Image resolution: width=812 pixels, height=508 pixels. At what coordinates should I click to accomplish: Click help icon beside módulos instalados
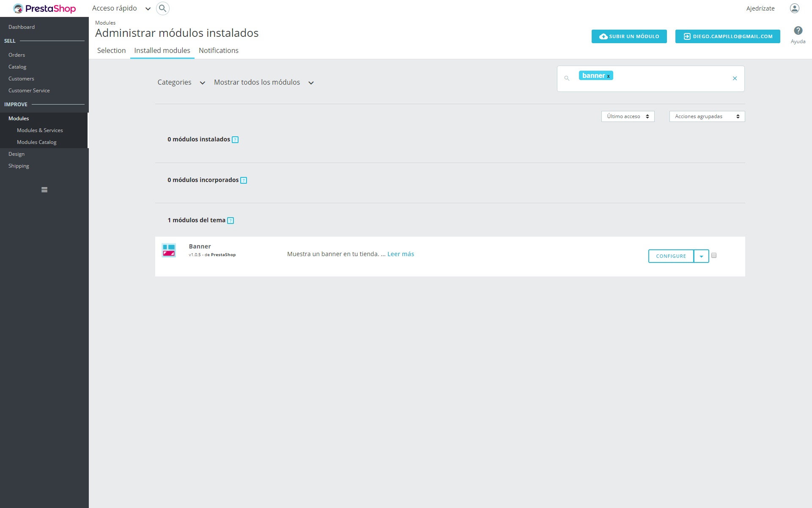point(236,140)
